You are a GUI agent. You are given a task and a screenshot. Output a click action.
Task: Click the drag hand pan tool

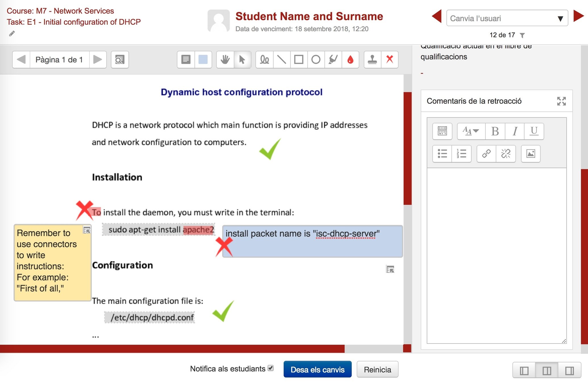coord(225,60)
